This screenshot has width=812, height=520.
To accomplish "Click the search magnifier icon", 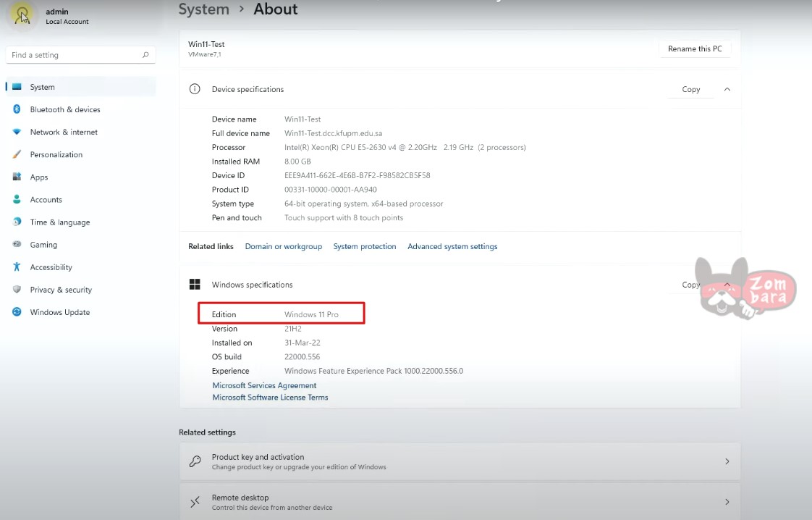I will pyautogui.click(x=145, y=55).
